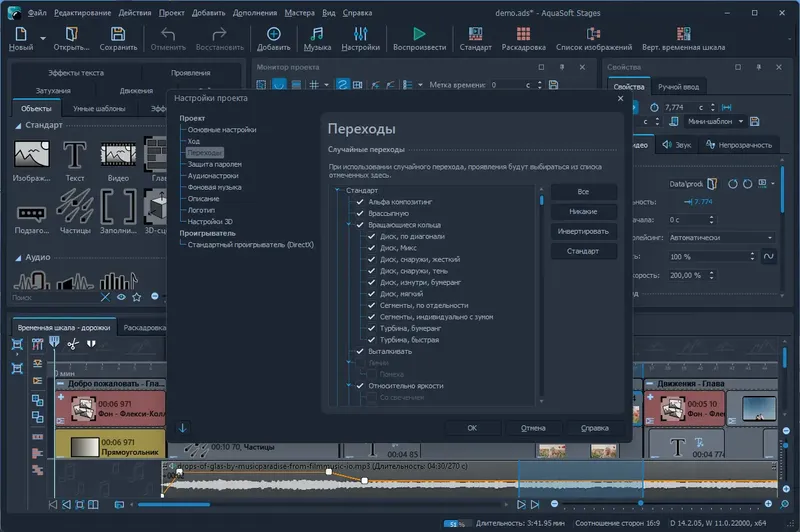Collapse the Стандарт transitions group
The image size is (800, 532).
tap(337, 190)
